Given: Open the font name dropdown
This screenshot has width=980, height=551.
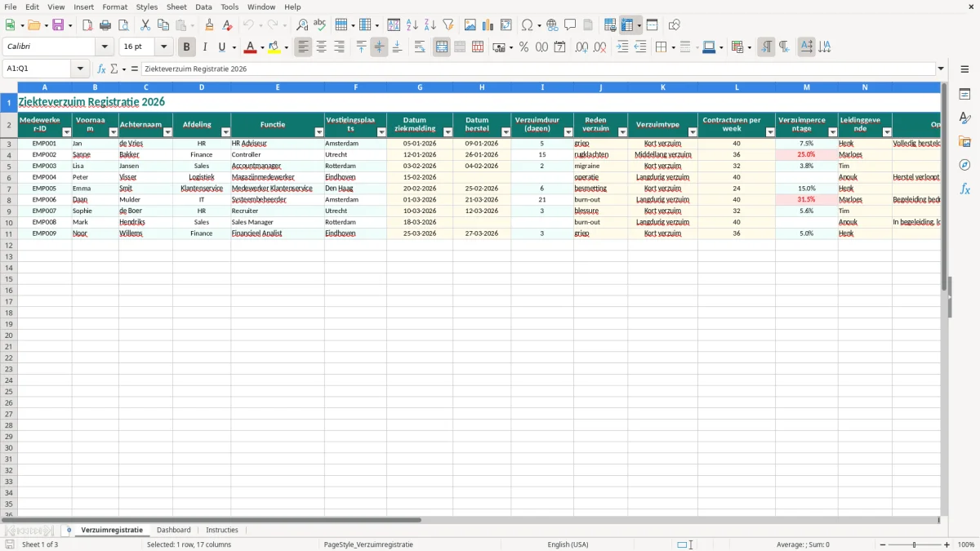Looking at the screenshot, I should pos(105,47).
